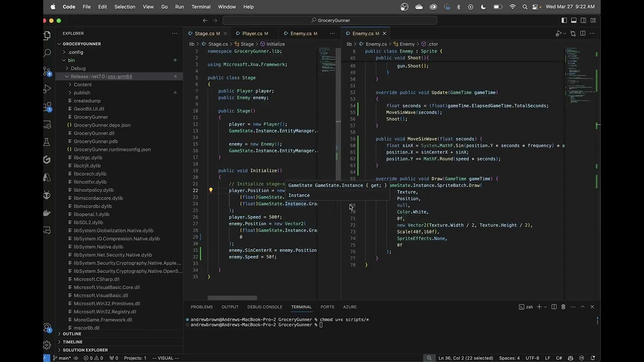Toggle the secondary side bar layout
Viewport: 644px width, 362px height.
tap(583, 20)
